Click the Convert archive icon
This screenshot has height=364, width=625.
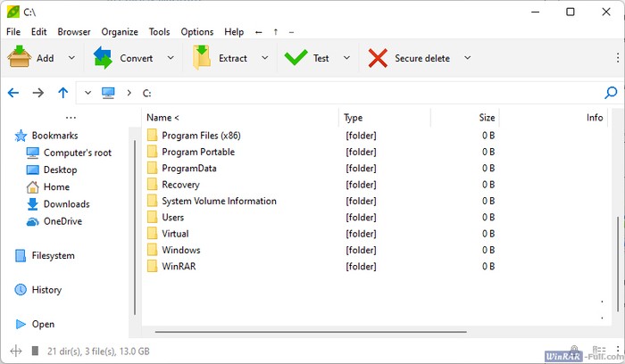tap(104, 58)
